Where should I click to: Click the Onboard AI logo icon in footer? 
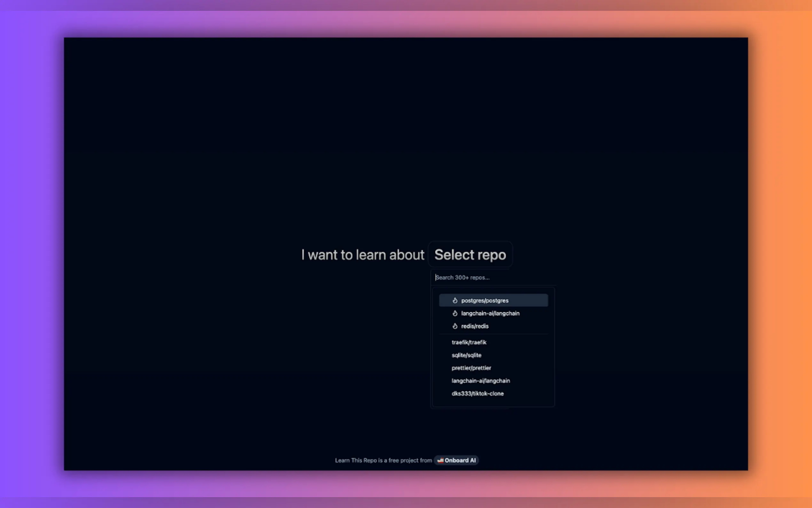point(440,460)
